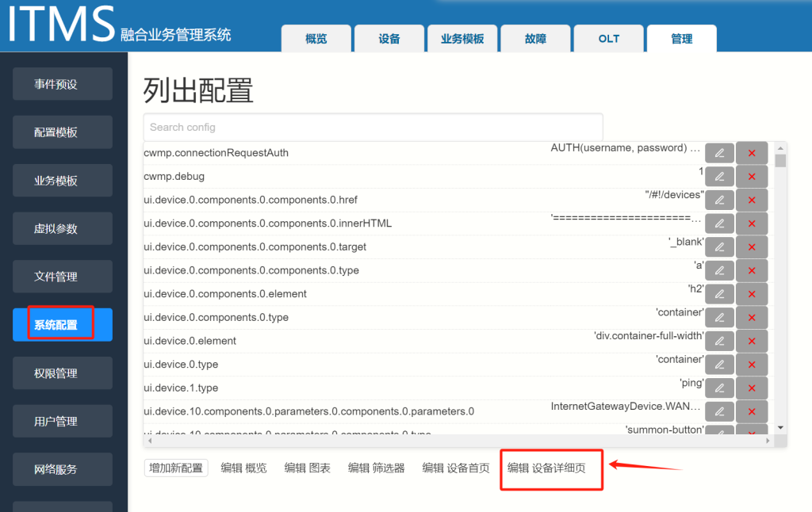Click the config list scroll-down arrow
The height and width of the screenshot is (512, 812).
click(x=780, y=428)
